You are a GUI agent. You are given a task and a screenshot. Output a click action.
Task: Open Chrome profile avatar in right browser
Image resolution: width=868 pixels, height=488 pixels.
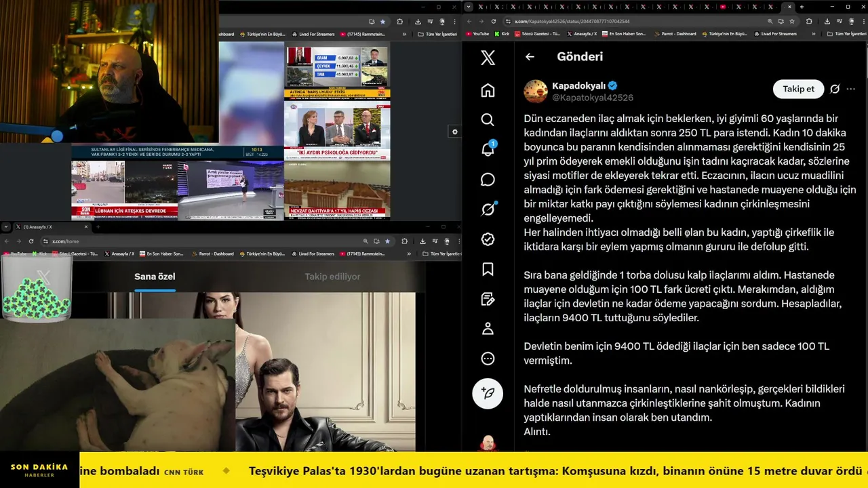pyautogui.click(x=850, y=21)
